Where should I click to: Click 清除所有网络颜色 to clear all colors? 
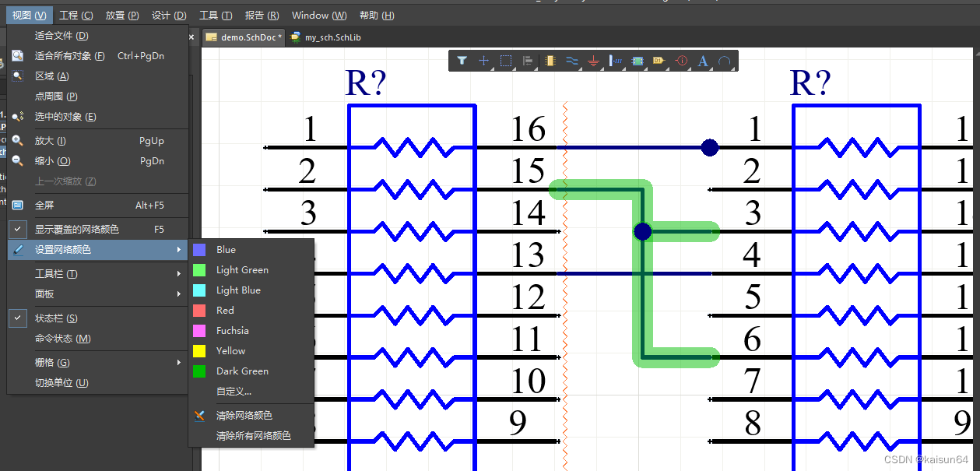pyautogui.click(x=253, y=436)
